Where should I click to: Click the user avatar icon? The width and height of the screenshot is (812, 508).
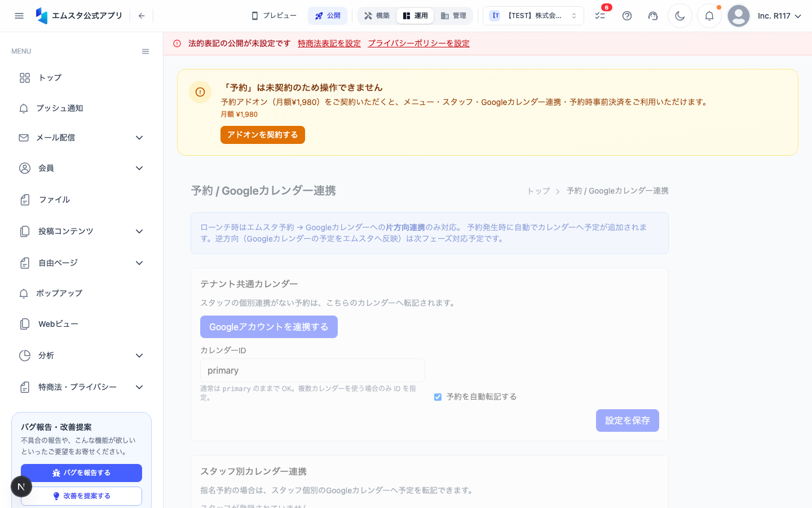(x=739, y=16)
